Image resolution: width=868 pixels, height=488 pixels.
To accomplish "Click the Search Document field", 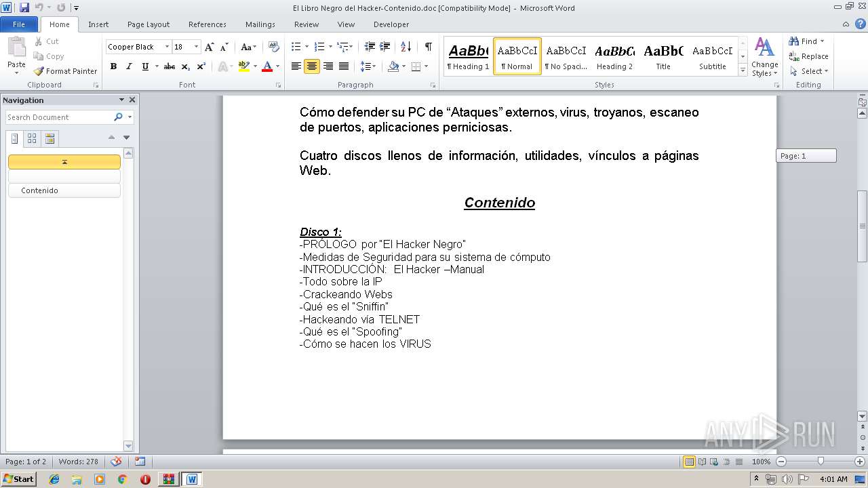I will pyautogui.click(x=59, y=117).
